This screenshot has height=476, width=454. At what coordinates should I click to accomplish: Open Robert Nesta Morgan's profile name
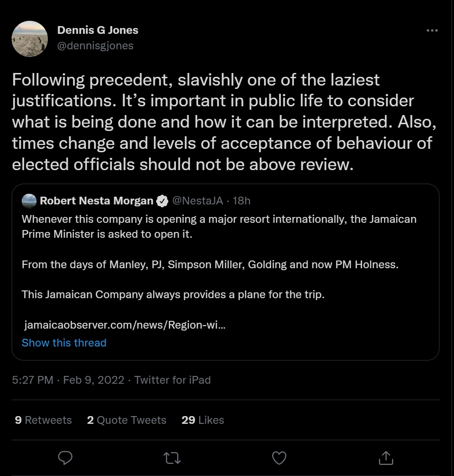click(x=96, y=201)
